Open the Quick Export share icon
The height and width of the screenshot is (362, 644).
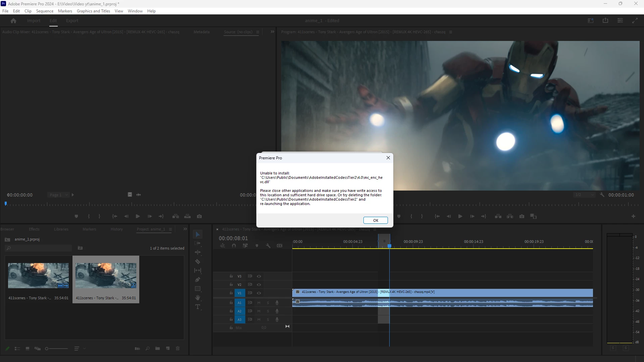tap(605, 20)
